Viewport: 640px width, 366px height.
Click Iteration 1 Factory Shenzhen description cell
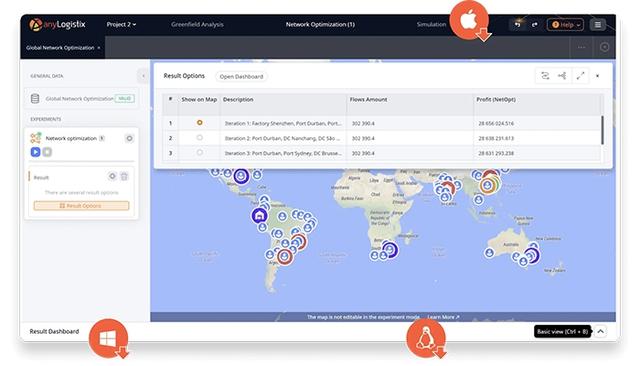[x=283, y=123]
